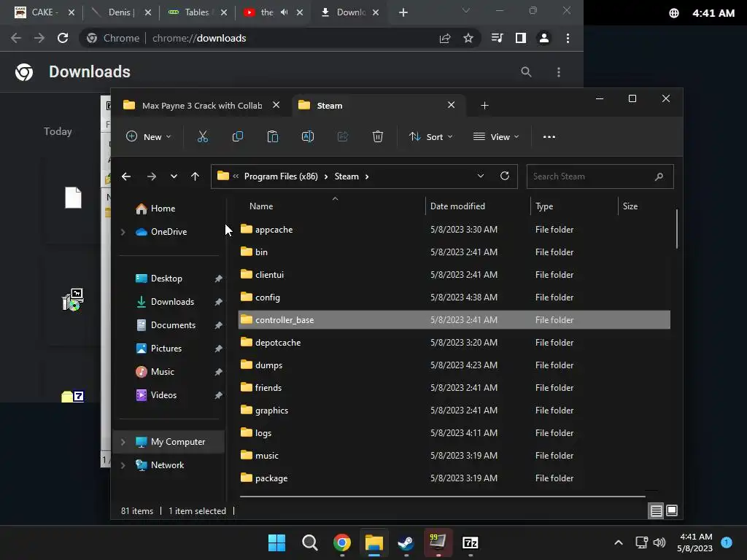Viewport: 747px width, 560px height.
Task: Click the Cut scissors icon in File Explorer
Action: tap(203, 136)
